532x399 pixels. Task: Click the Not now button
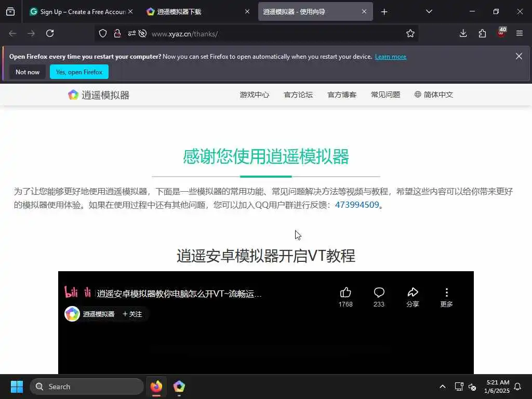28,72
